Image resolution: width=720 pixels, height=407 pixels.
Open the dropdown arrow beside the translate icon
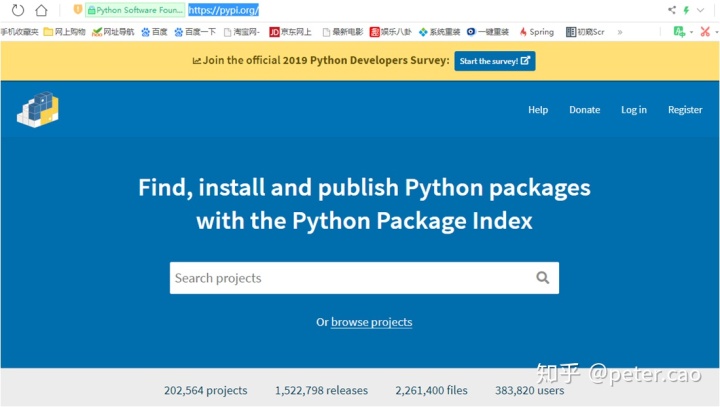(692, 32)
